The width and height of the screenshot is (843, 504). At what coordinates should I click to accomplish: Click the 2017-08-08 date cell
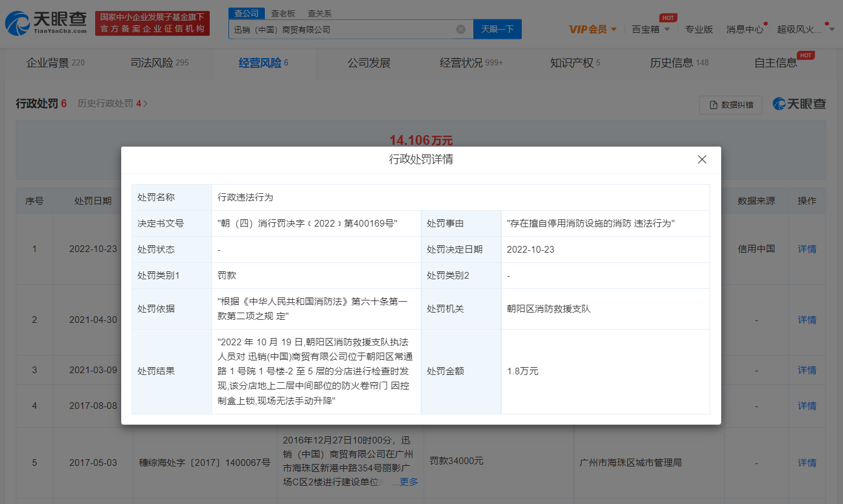coord(93,406)
